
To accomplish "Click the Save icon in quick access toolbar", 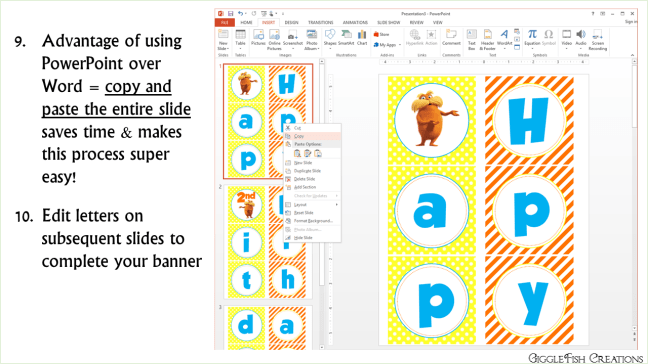I will coord(230,14).
